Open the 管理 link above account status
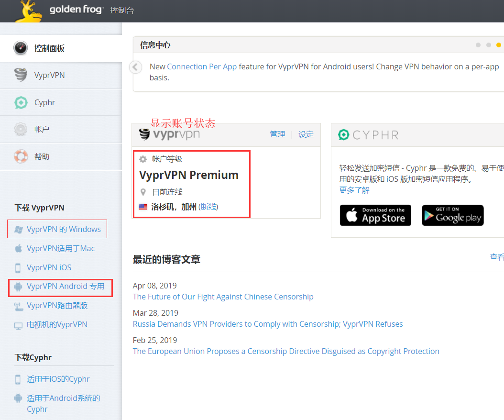 pyautogui.click(x=277, y=134)
